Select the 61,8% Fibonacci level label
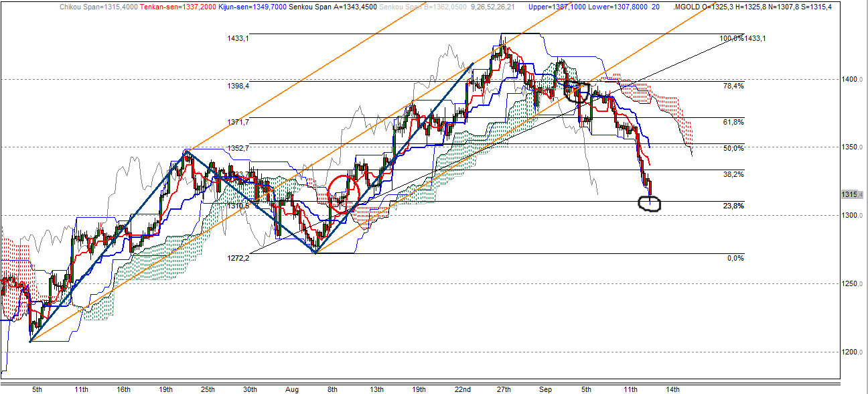868x394 pixels. click(x=733, y=122)
